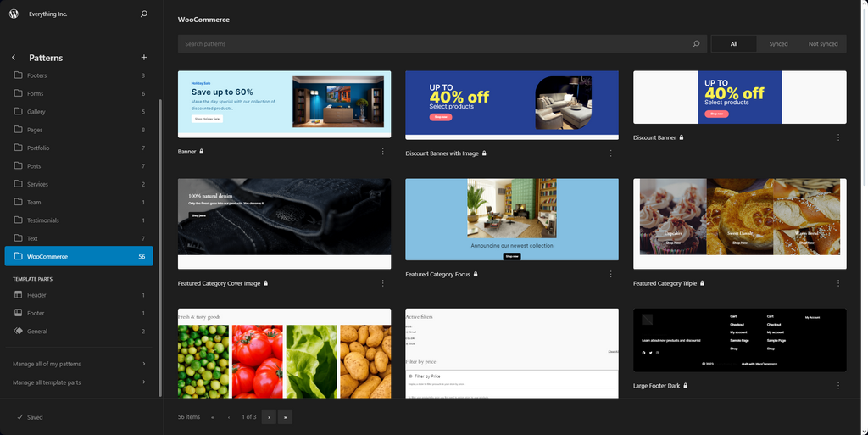Image resolution: width=868 pixels, height=435 pixels.
Task: Select the All patterns filter
Action: coord(733,44)
